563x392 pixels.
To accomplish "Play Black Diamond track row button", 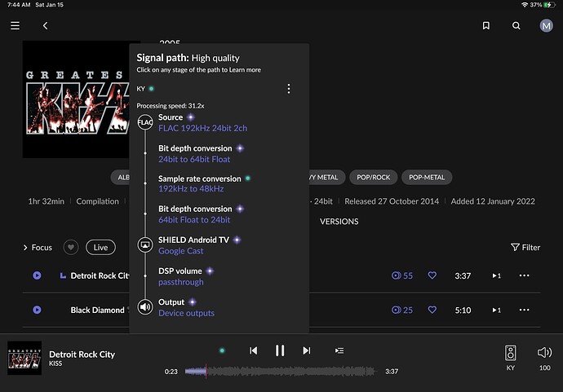I will pos(37,310).
